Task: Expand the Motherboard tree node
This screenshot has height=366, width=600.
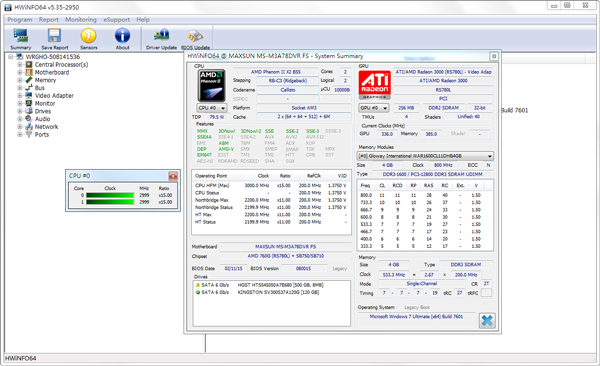Action: click(20, 72)
